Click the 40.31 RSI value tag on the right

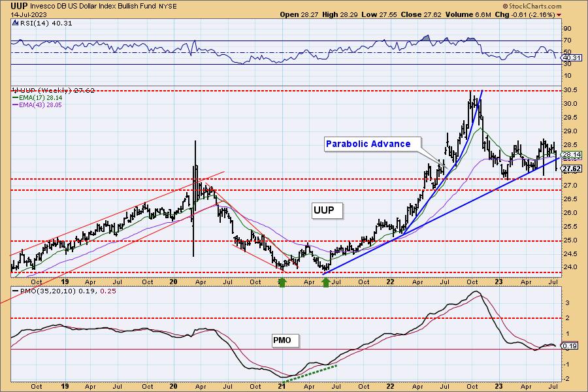tap(572, 57)
